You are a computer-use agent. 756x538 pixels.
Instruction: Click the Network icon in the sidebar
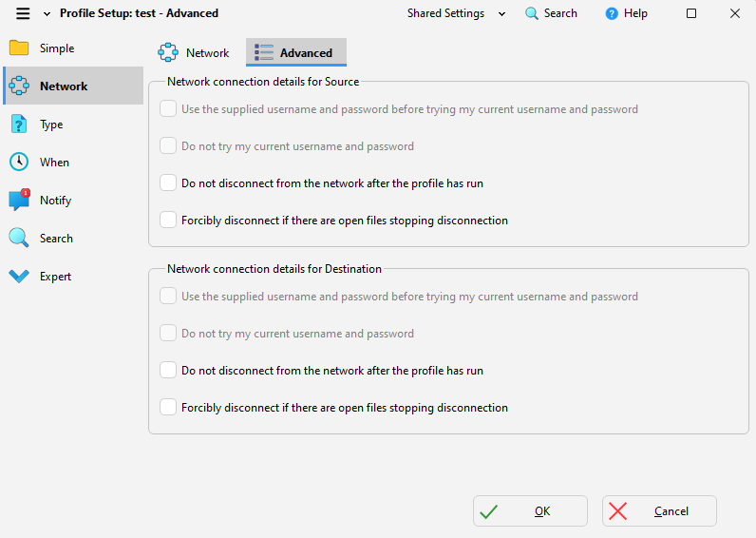tap(19, 86)
